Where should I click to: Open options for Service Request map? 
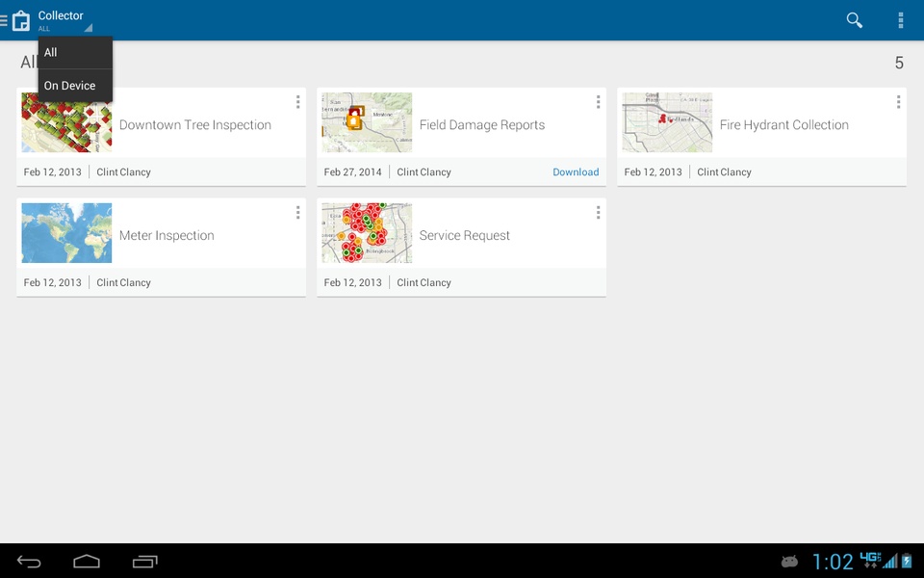pyautogui.click(x=598, y=212)
